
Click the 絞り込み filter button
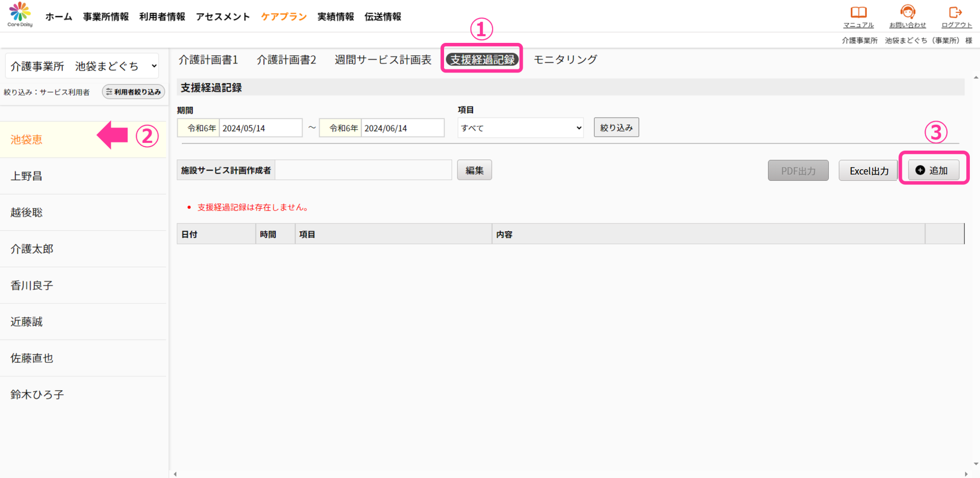coord(616,128)
